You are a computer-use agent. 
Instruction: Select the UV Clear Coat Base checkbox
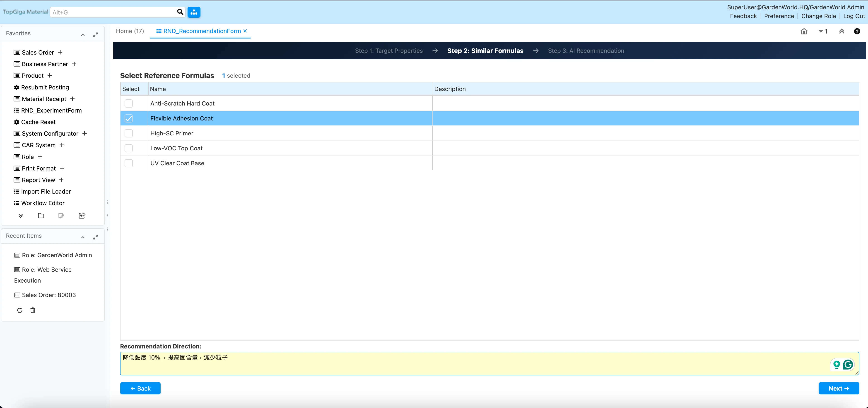pos(128,163)
